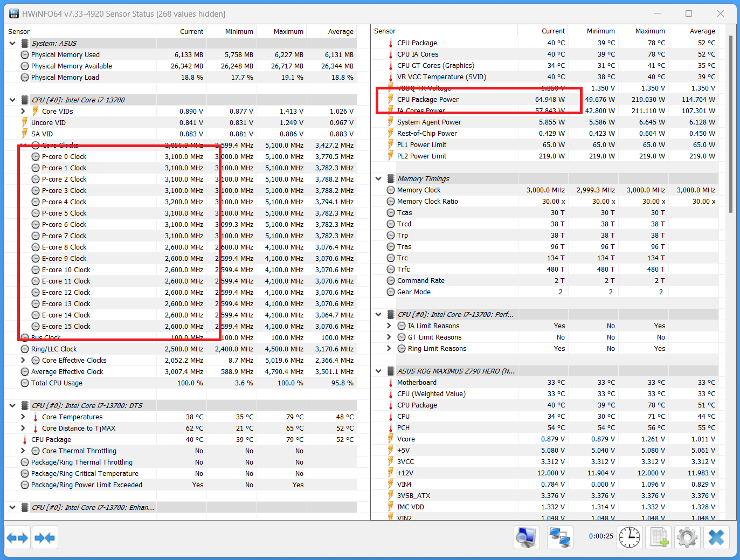740x560 pixels.
Task: Select the VR VCC Temperature (SVID) row
Action: (545, 77)
